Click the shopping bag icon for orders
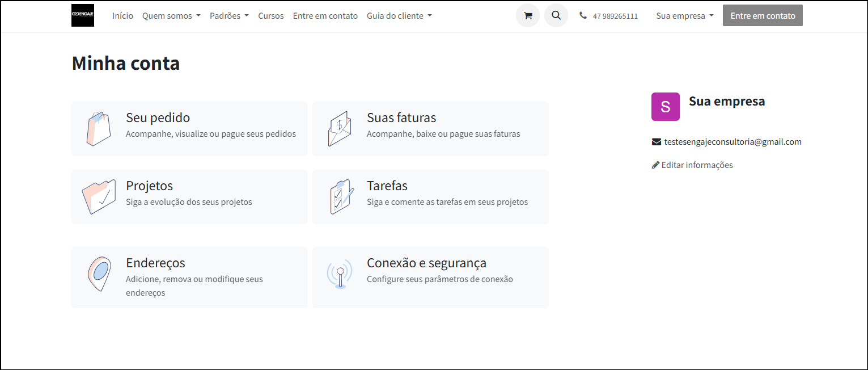 [99, 129]
